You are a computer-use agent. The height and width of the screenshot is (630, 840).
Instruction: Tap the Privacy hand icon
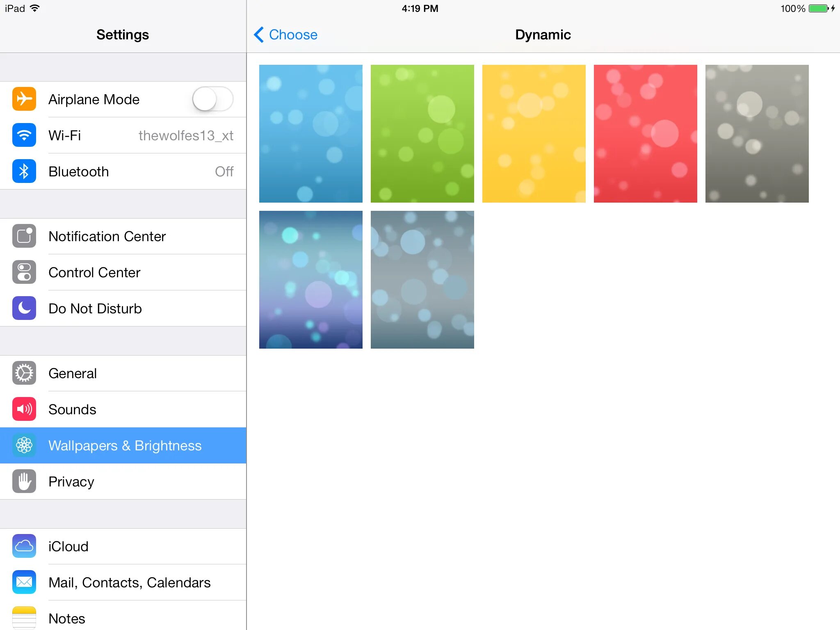pos(24,482)
